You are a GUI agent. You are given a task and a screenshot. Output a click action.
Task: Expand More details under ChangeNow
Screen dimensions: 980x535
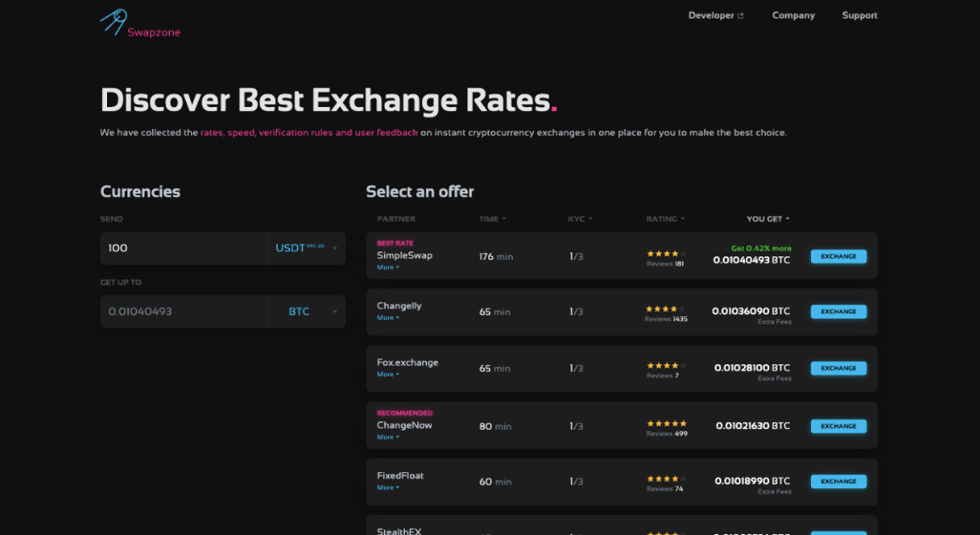(387, 437)
